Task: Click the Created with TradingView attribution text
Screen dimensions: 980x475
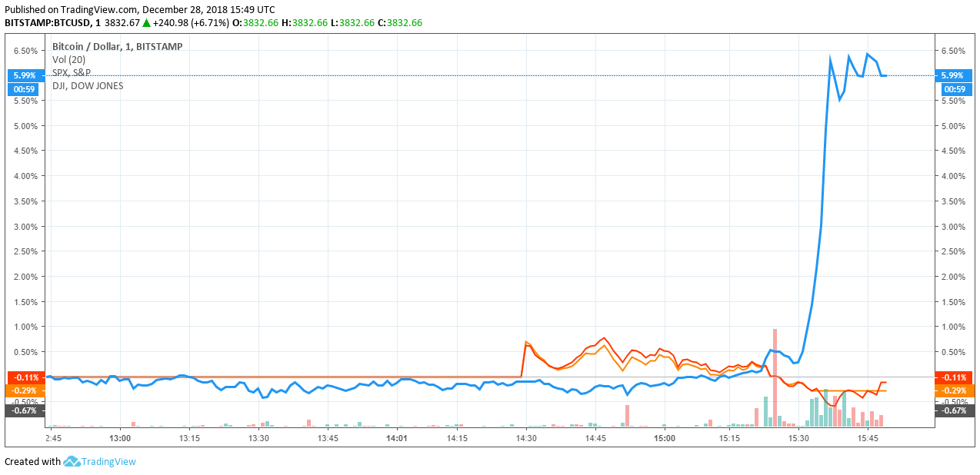Action: tap(31, 462)
